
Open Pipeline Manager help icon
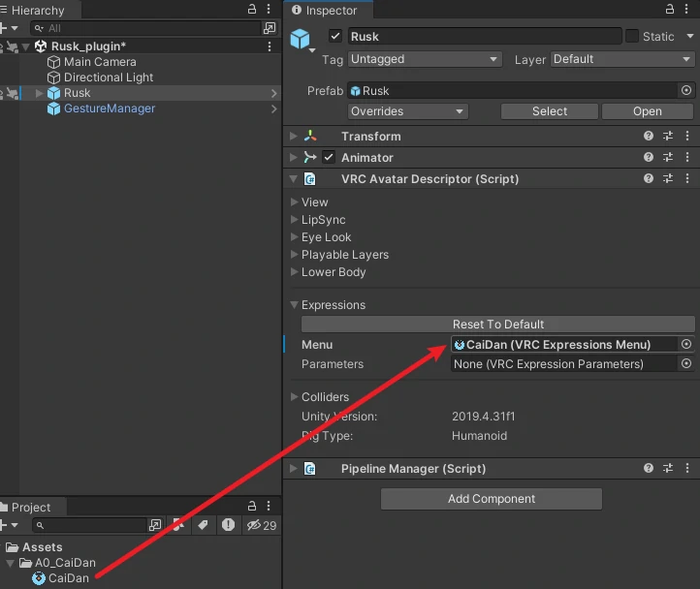click(649, 469)
